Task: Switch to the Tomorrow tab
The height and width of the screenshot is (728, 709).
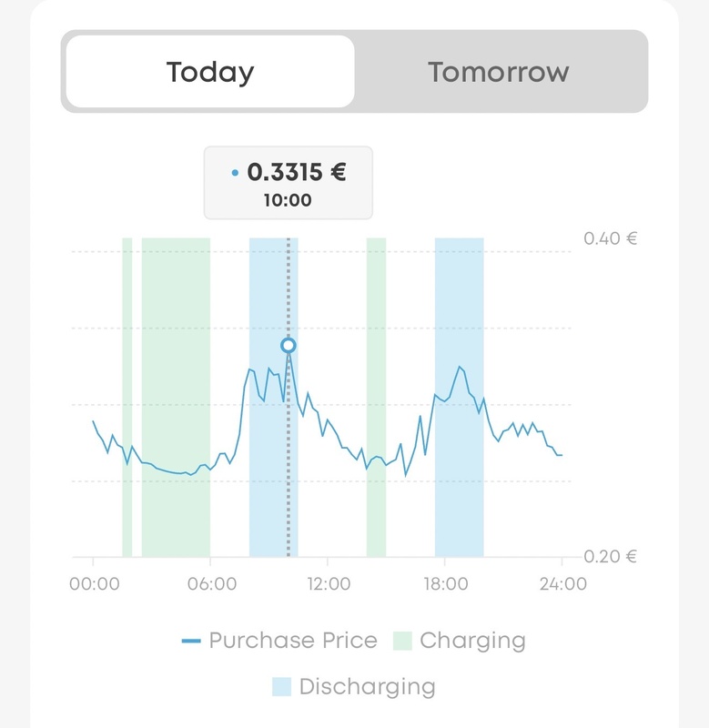Action: [499, 72]
